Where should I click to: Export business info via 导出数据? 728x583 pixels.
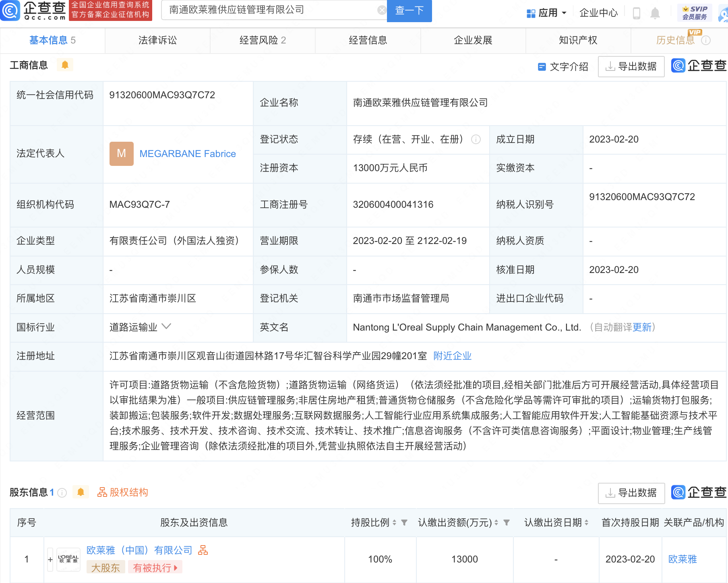(631, 66)
